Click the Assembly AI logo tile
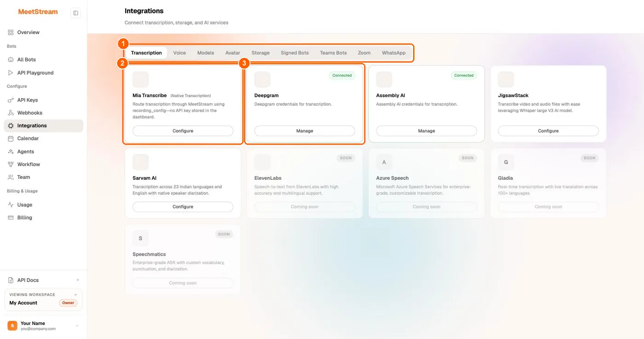This screenshot has height=339, width=644. pos(384,80)
